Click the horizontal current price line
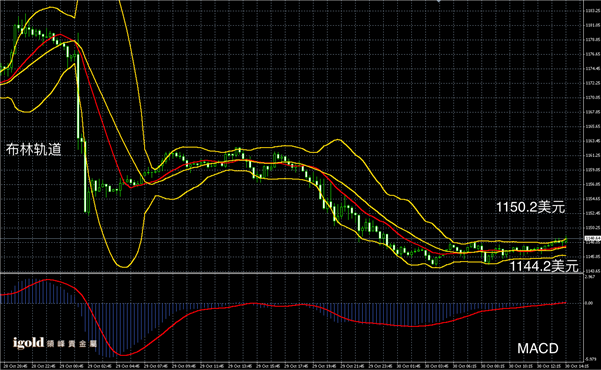The height and width of the screenshot is (370, 601). click(x=291, y=238)
